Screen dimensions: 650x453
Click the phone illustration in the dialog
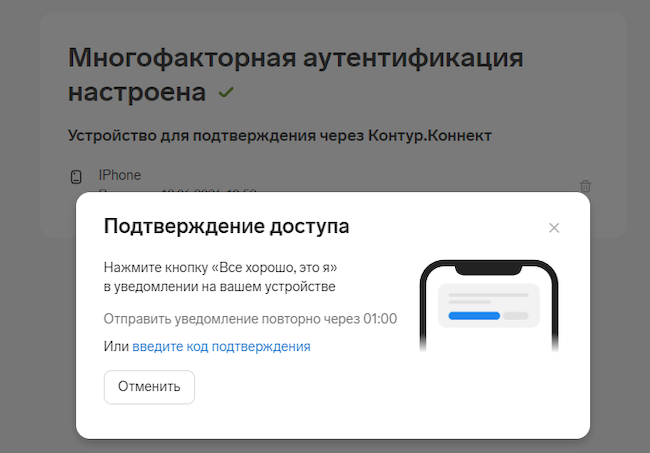489,306
